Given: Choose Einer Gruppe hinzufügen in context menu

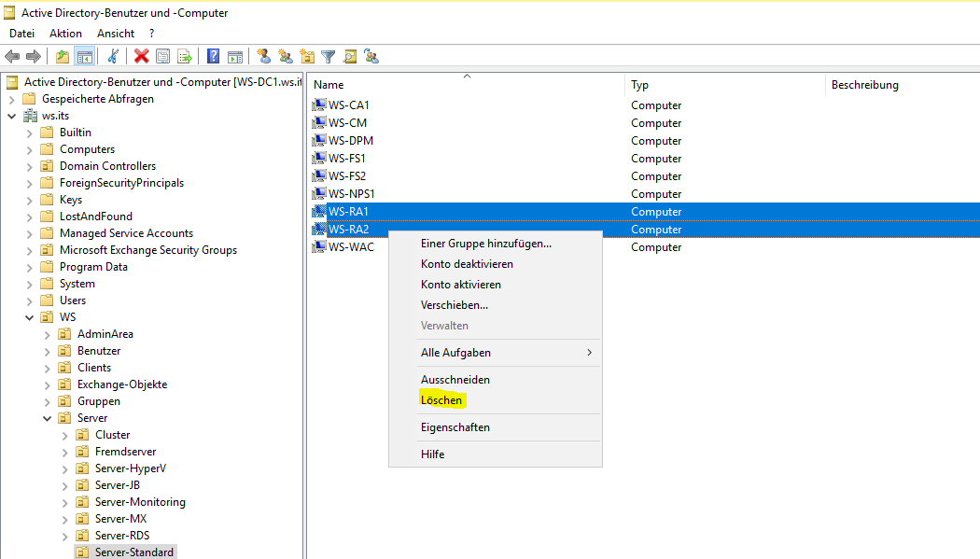Looking at the screenshot, I should pyautogui.click(x=486, y=244).
